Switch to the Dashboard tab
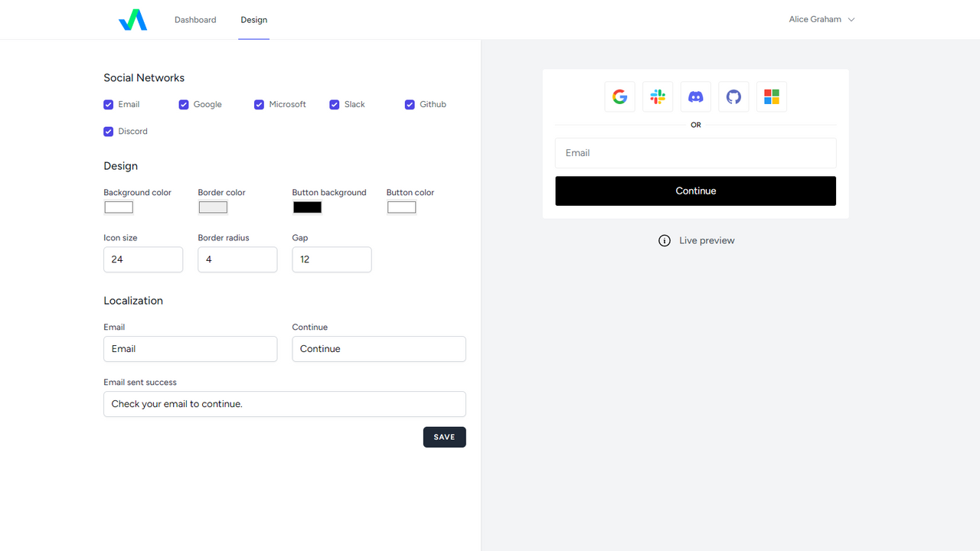 [195, 19]
